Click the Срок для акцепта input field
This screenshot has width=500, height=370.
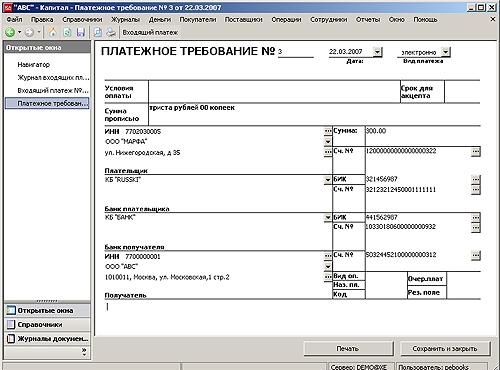click(462, 92)
